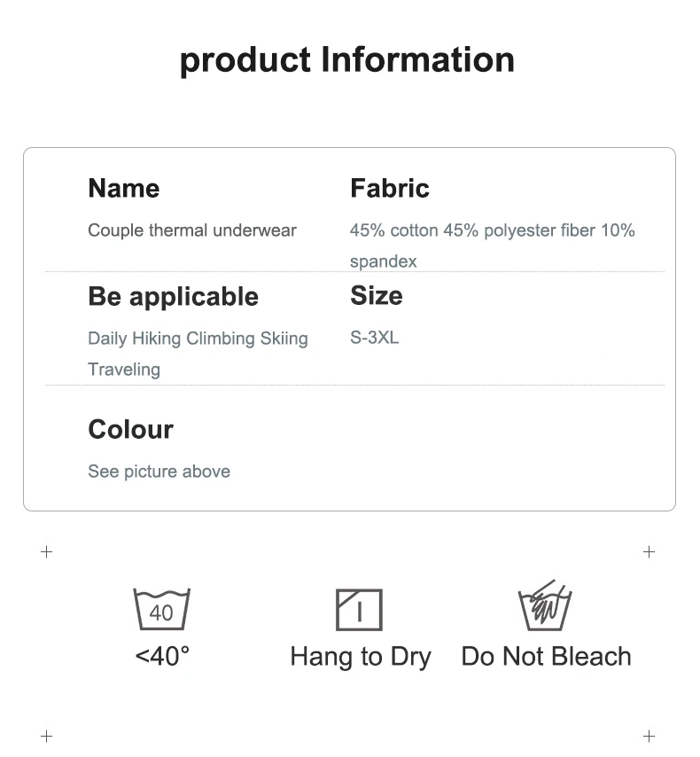
Task: Click the hang to dry square icon
Action: coord(359,610)
